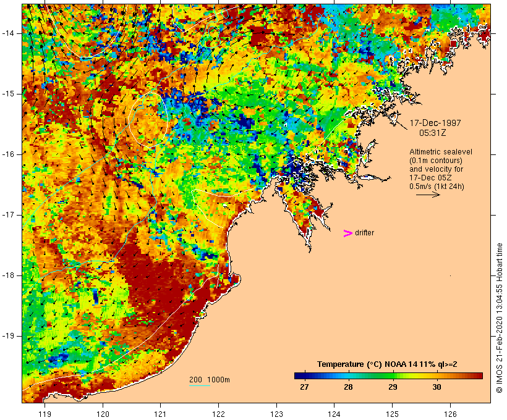Click the time text '05:31Z'
This screenshot has height=420, width=507.
pyautogui.click(x=433, y=133)
